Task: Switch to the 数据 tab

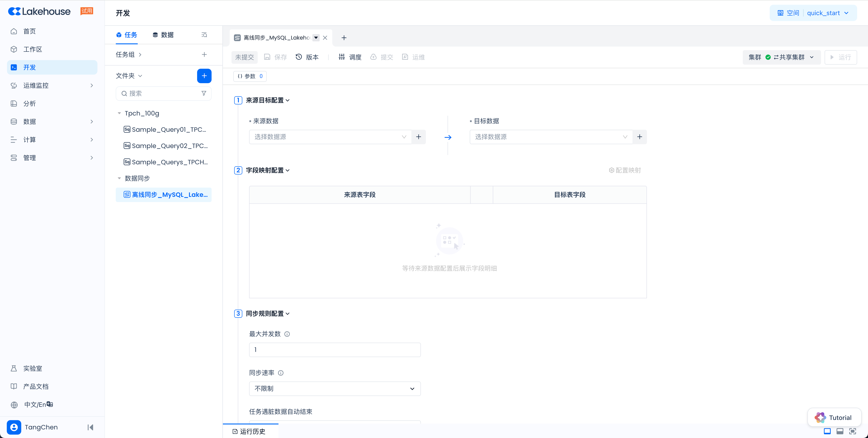Action: point(163,35)
